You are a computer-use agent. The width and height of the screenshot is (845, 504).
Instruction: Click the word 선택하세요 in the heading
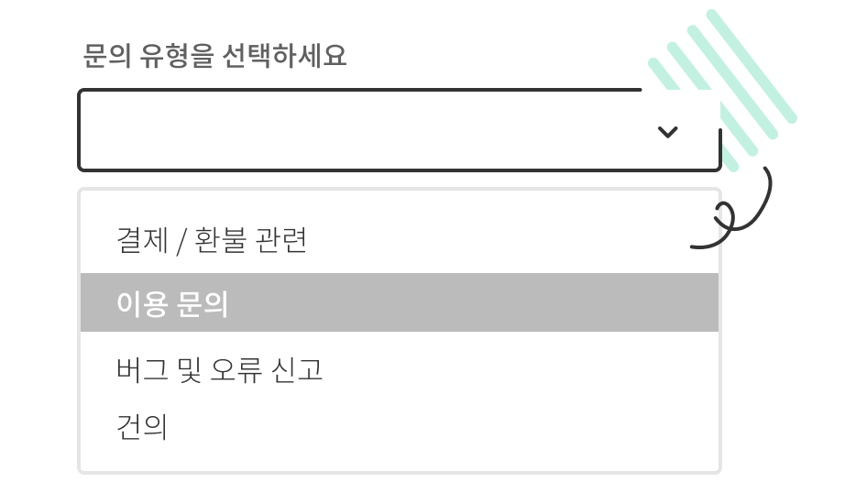[x=284, y=56]
